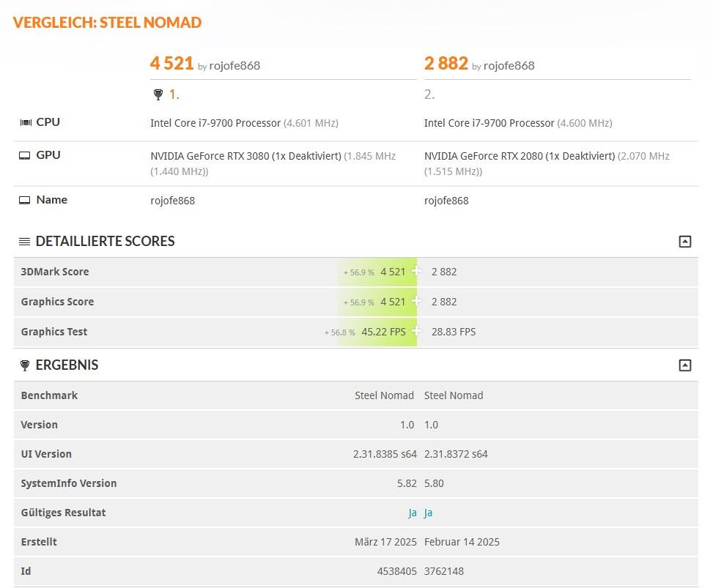713x588 pixels.
Task: Click the Detaillierte Scores list icon
Action: point(25,242)
